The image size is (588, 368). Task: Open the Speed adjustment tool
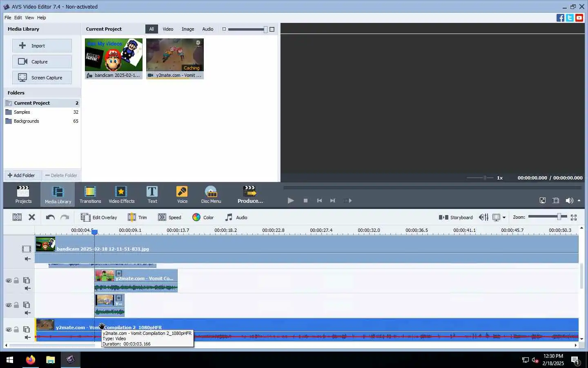(169, 218)
